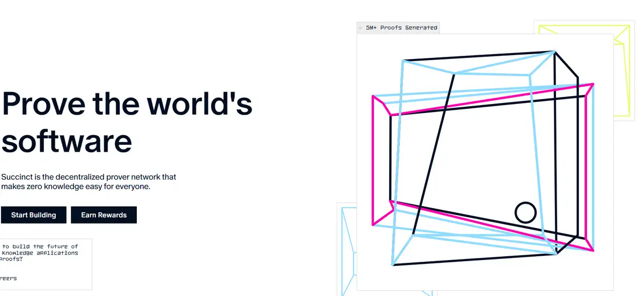
Task: Click the light-blue wireframe's top-left vertex
Action: click(401, 61)
